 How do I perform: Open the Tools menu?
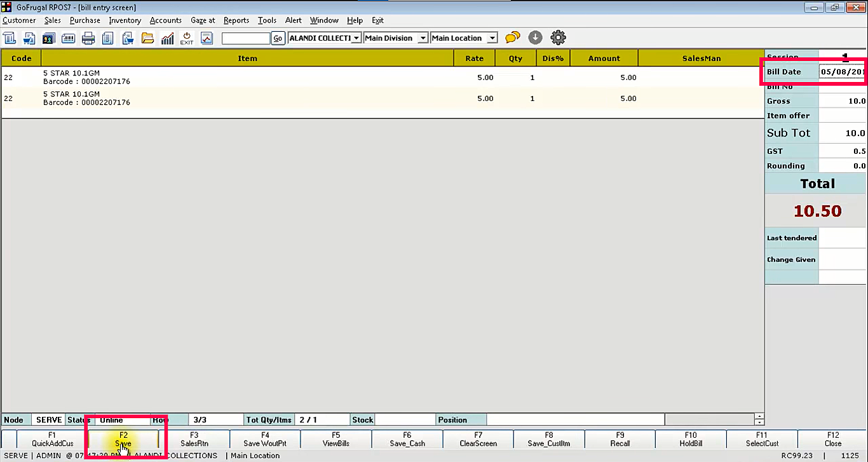click(x=267, y=20)
